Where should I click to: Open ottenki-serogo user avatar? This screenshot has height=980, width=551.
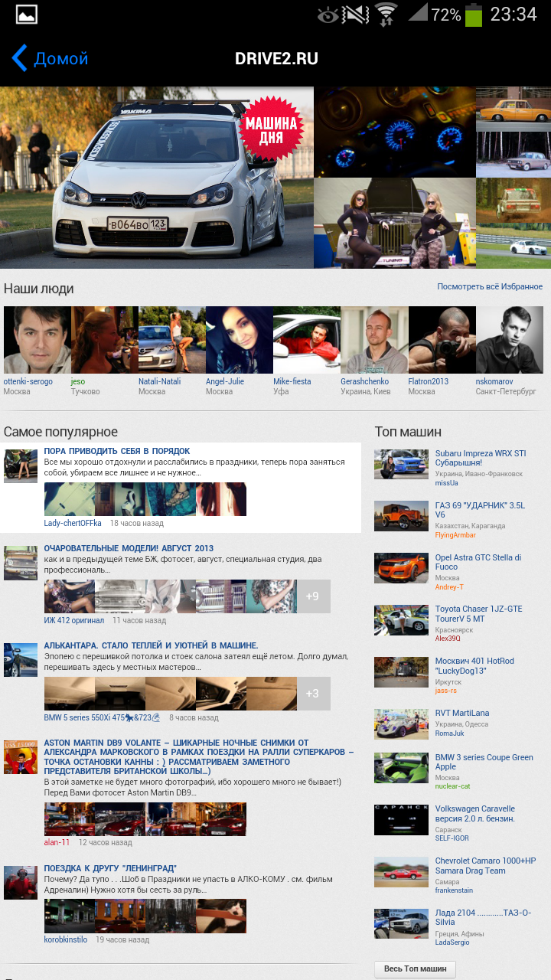click(37, 340)
